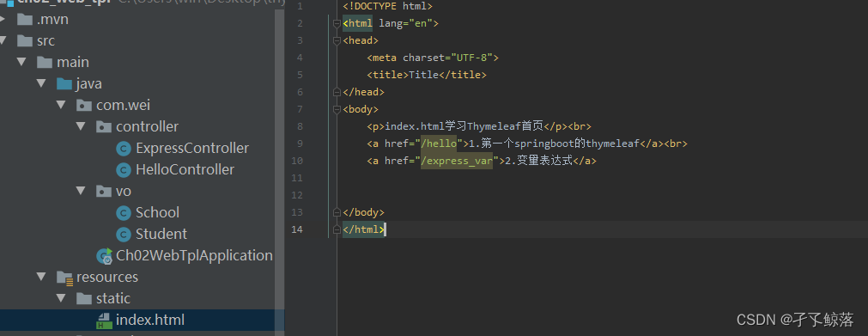Select the com.wei package label

point(123,106)
